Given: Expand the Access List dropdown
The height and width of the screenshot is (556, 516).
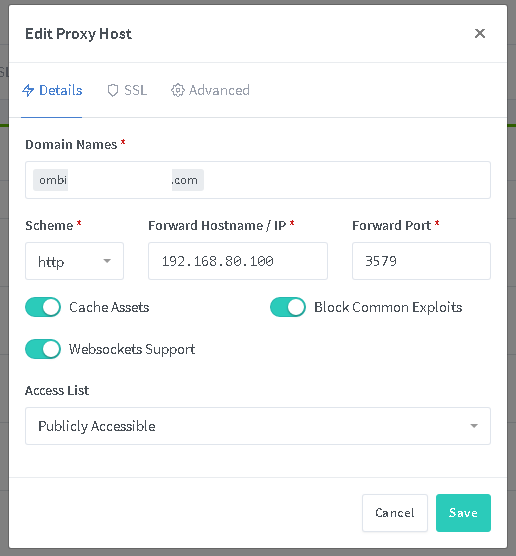Looking at the screenshot, I should point(258,426).
